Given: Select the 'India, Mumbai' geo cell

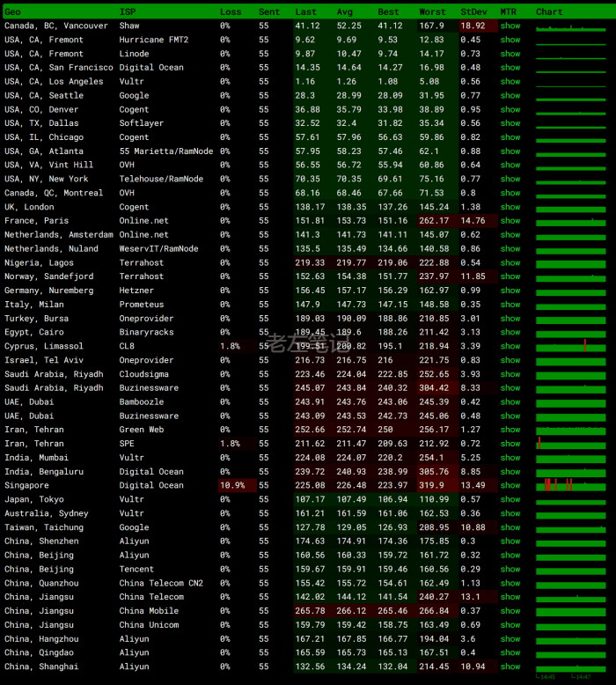Looking at the screenshot, I should (36, 458).
